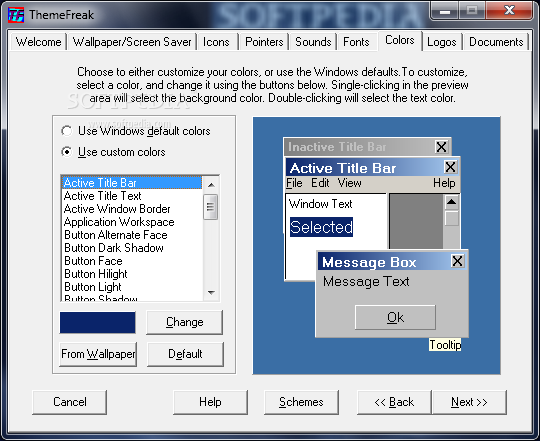
Task: Click Edit in the preview menu bar
Action: [x=320, y=183]
